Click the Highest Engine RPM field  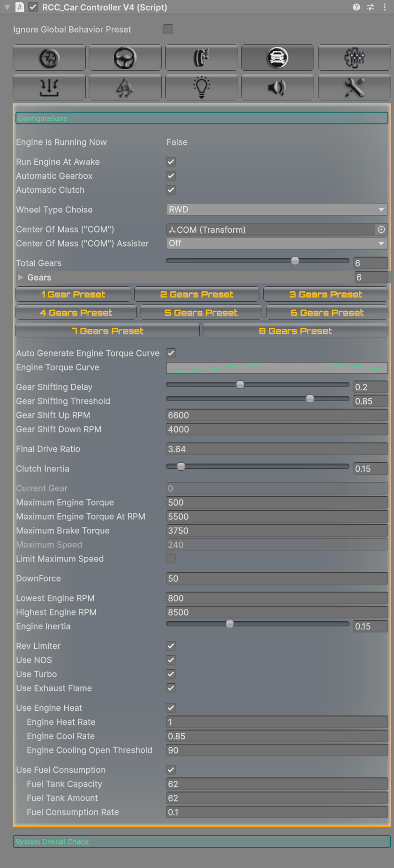coord(277,612)
